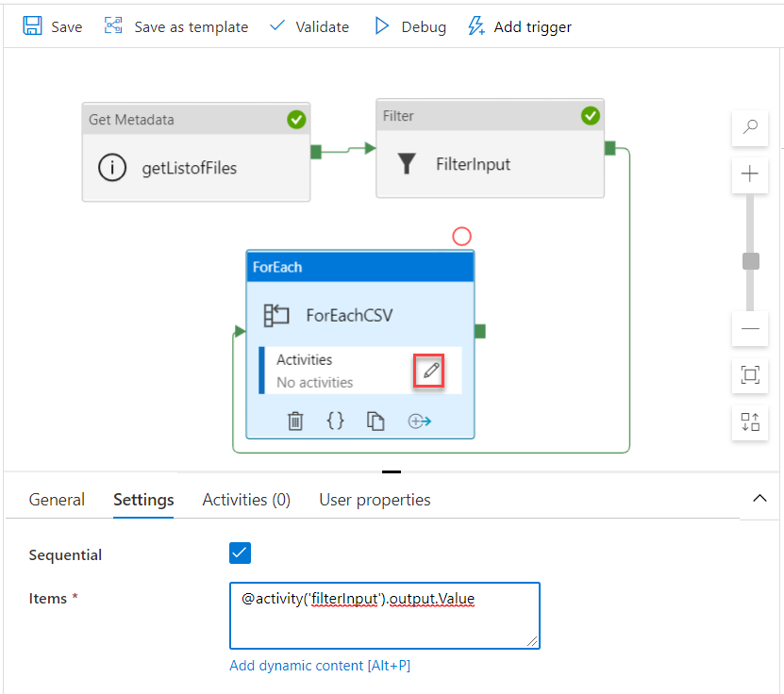784x694 pixels.
Task: Open the pencil editor inside ForEachCSV activity
Action: 429,371
